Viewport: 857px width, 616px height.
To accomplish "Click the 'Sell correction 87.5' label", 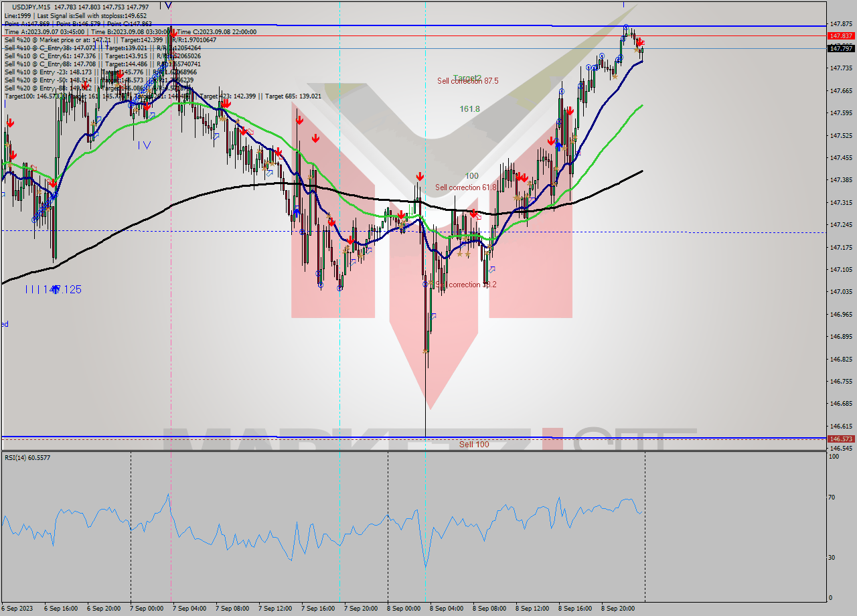I will (467, 81).
